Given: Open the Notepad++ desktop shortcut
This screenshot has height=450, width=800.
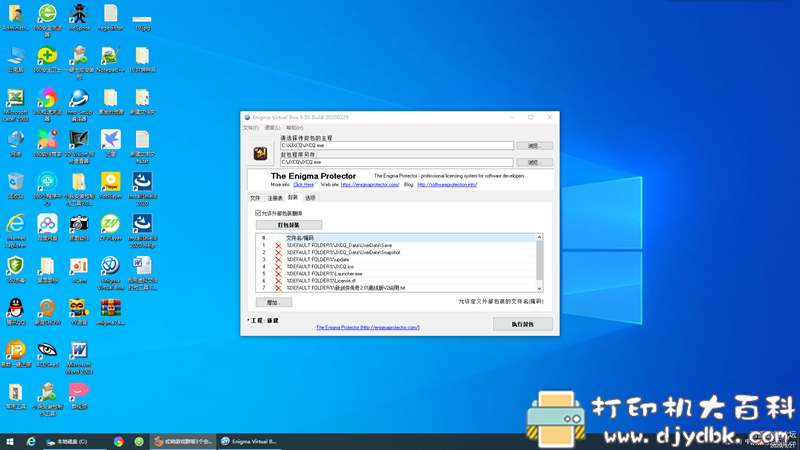Looking at the screenshot, I should pyautogui.click(x=111, y=59).
